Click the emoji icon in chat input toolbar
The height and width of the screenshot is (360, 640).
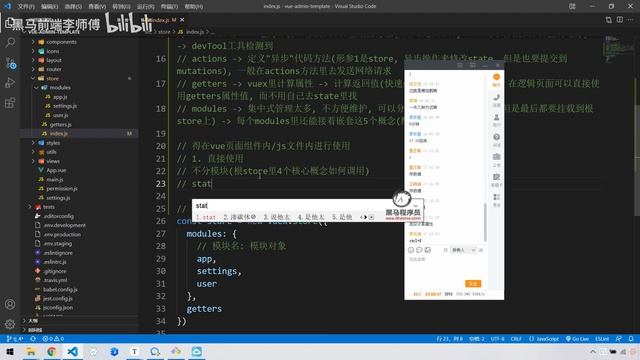coord(411,250)
